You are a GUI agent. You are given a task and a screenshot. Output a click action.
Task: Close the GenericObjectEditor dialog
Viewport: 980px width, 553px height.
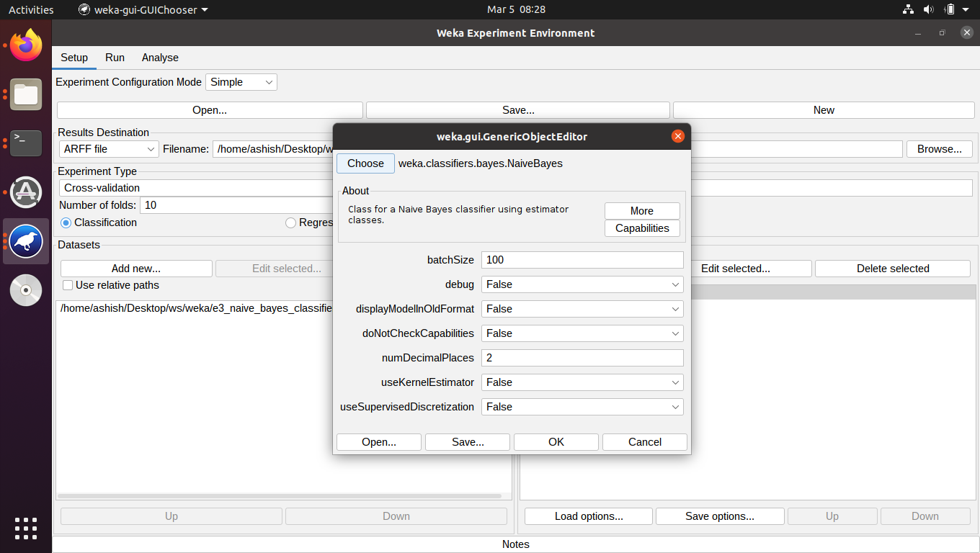pos(677,136)
